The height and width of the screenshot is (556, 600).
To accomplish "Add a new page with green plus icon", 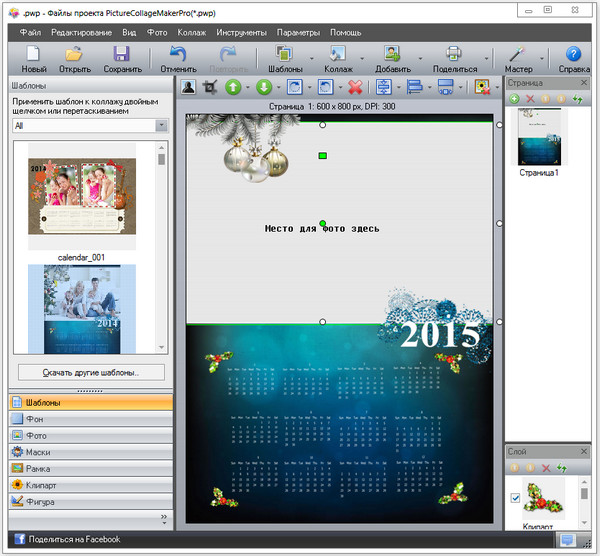I will coord(514,100).
